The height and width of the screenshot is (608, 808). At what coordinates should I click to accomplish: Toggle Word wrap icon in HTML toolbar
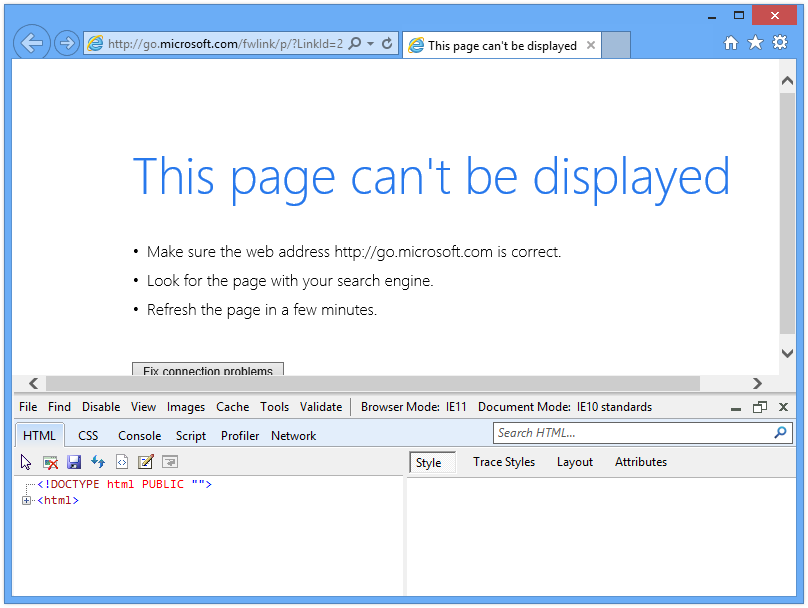(x=170, y=462)
